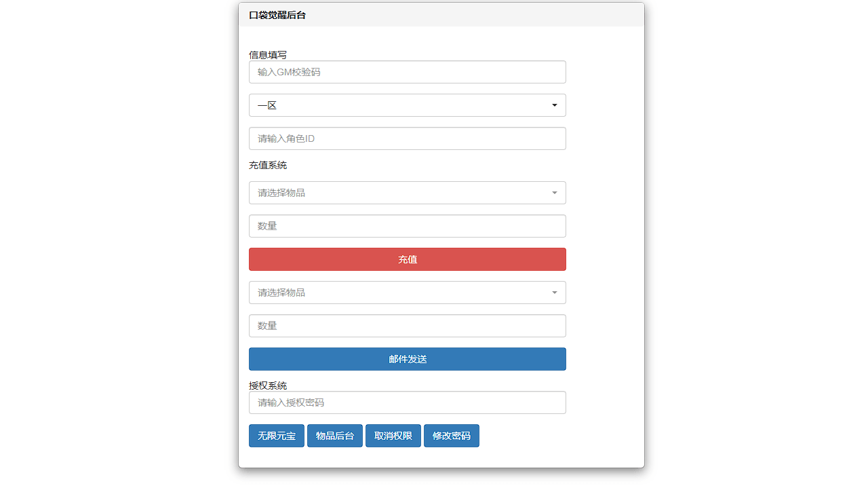
Task: Click the blue 邮件发送 send mail button
Action: (407, 359)
